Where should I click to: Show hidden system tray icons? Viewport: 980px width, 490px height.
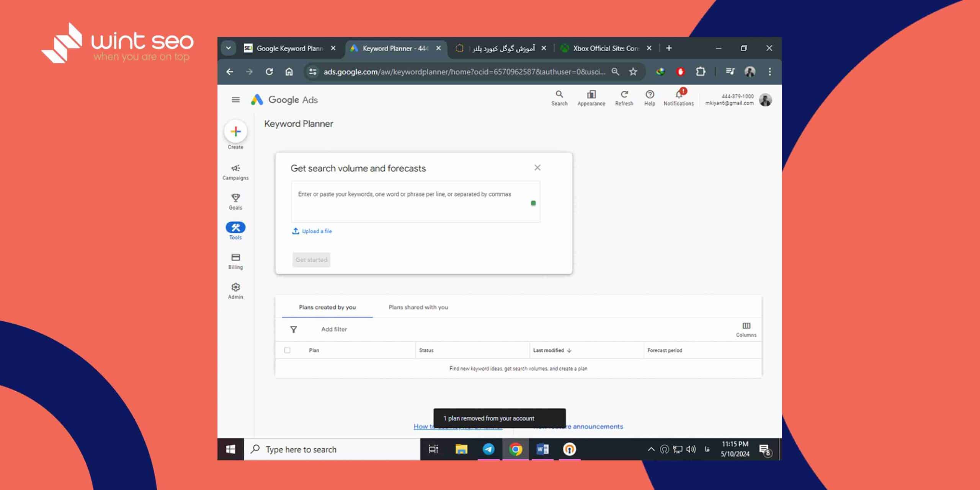click(651, 449)
